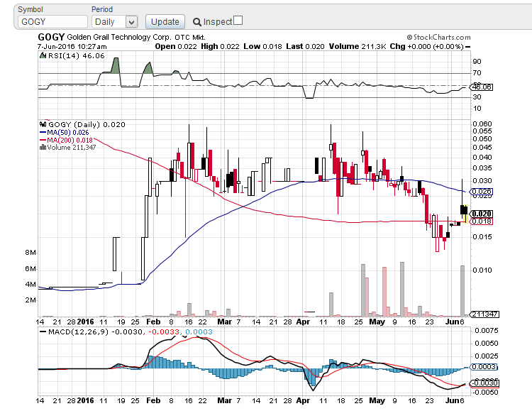Click the StockCharts.com logo link
The image size is (532, 411).
[438, 37]
